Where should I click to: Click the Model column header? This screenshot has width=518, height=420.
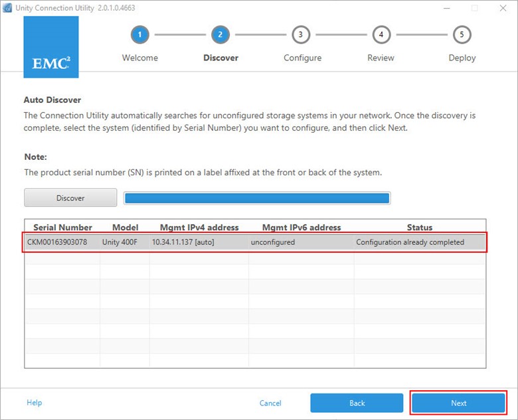click(126, 227)
